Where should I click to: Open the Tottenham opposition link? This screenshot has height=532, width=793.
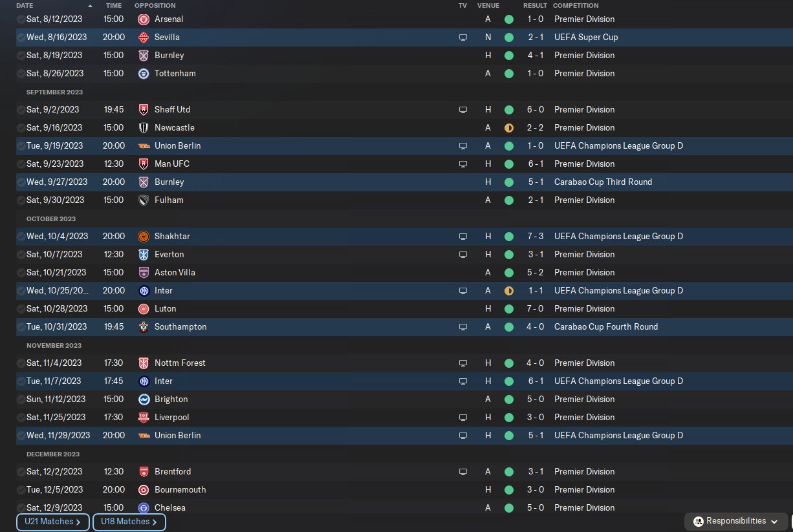point(175,74)
